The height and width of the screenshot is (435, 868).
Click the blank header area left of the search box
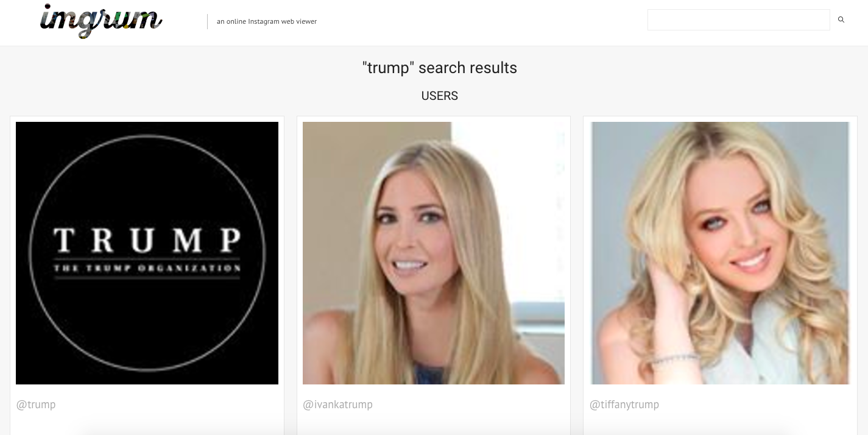point(481,22)
